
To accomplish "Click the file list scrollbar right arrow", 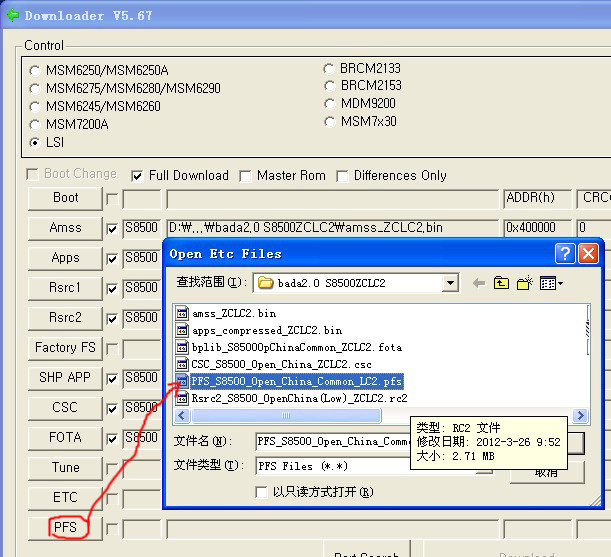I will (x=581, y=416).
